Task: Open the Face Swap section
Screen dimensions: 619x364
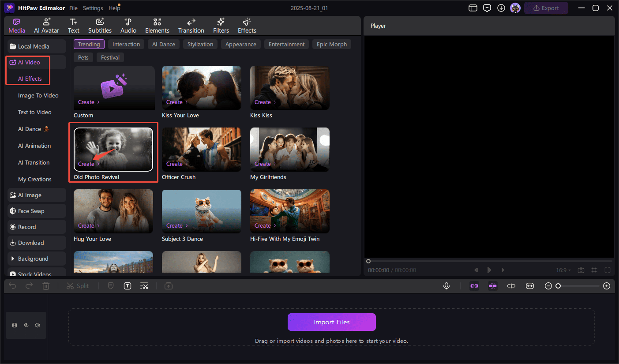Action: (x=37, y=211)
